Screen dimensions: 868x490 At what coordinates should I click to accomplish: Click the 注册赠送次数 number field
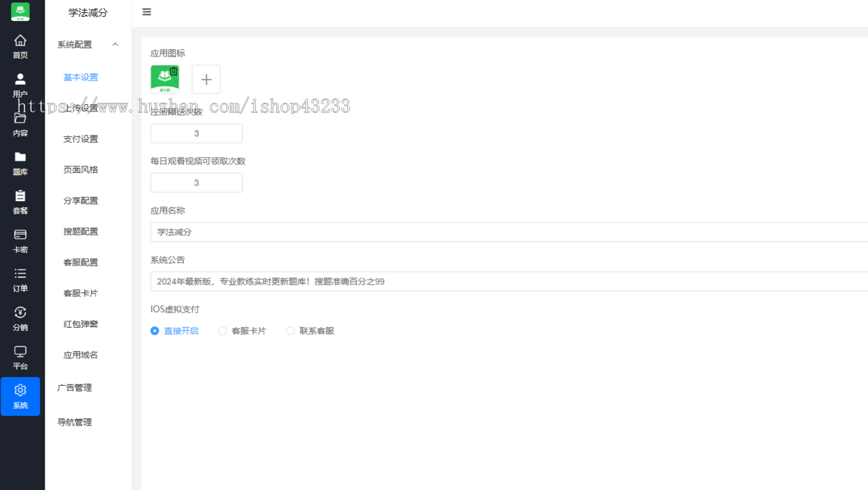197,133
